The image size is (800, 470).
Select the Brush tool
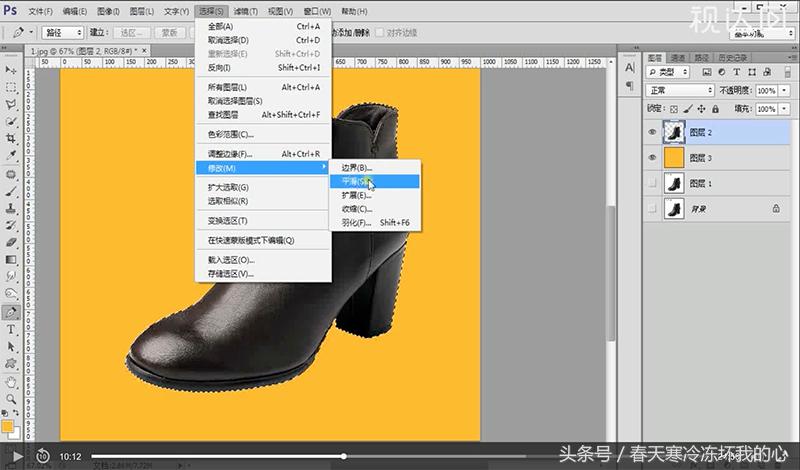click(x=11, y=192)
